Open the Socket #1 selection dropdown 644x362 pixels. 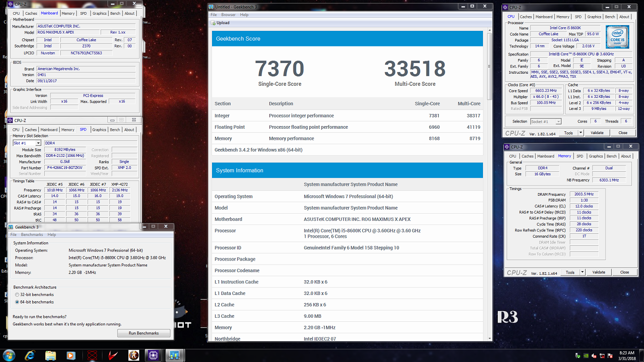[558, 122]
